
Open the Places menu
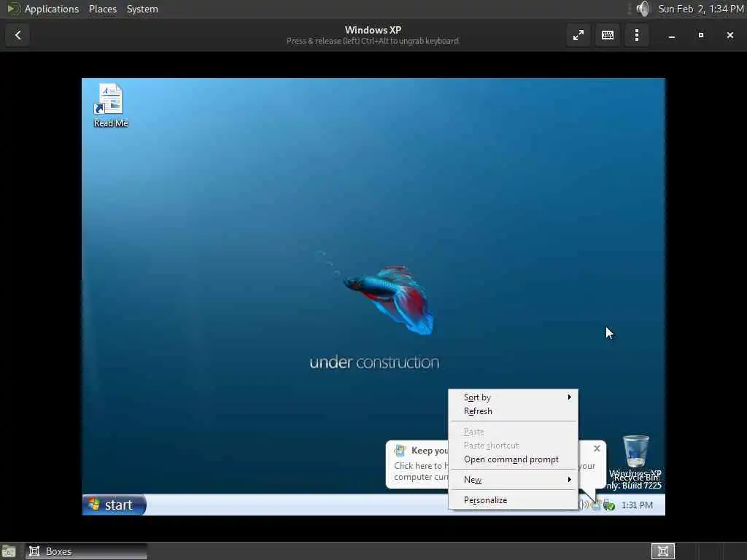click(102, 9)
